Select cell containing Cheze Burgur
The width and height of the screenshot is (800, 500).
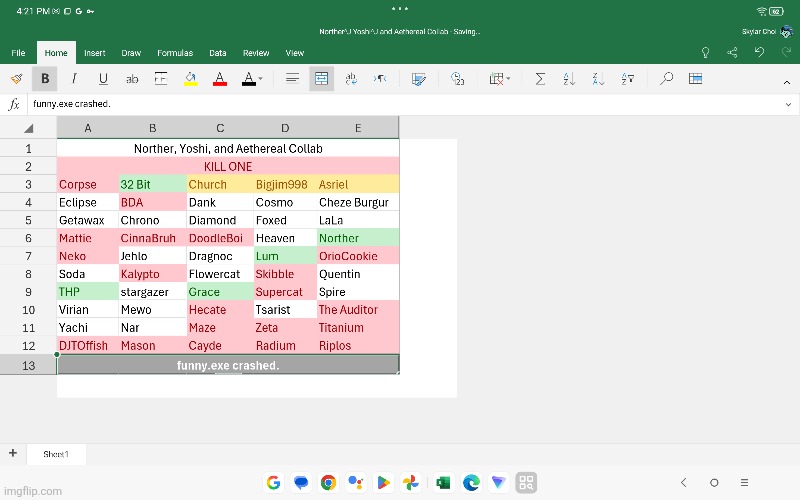(x=358, y=202)
